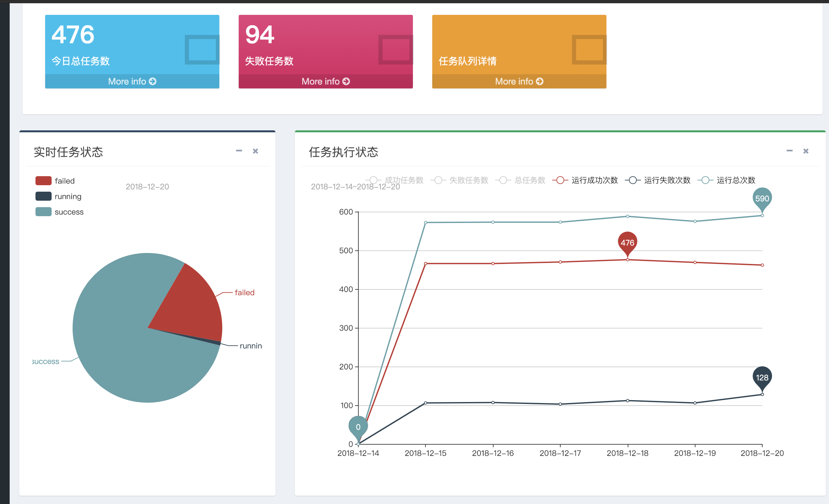
Task: Close the 实时任务状态 panel
Action: pos(255,151)
